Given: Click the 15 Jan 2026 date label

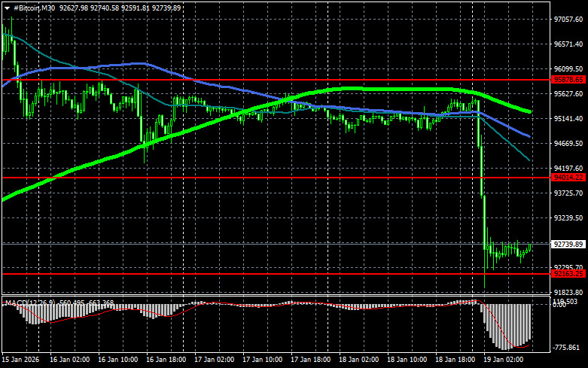Looking at the screenshot, I should tap(20, 360).
